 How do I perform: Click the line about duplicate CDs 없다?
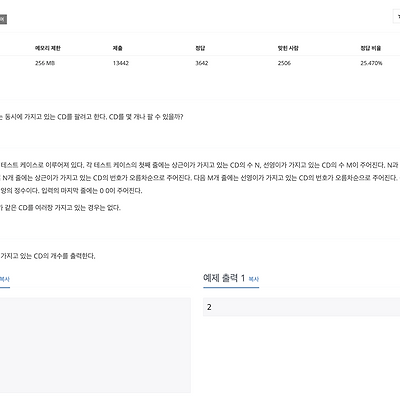60,208
